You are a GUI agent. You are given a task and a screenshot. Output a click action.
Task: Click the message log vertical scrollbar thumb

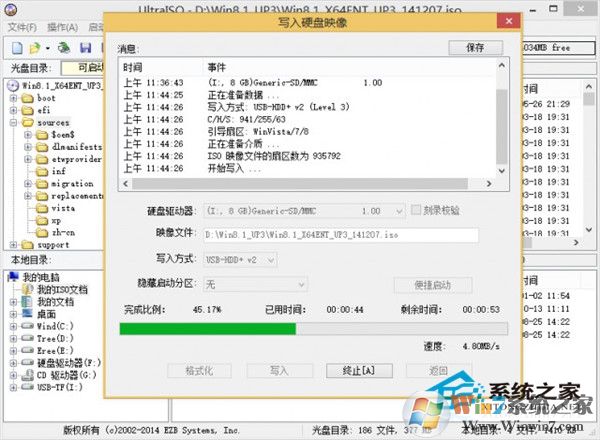pos(502,126)
